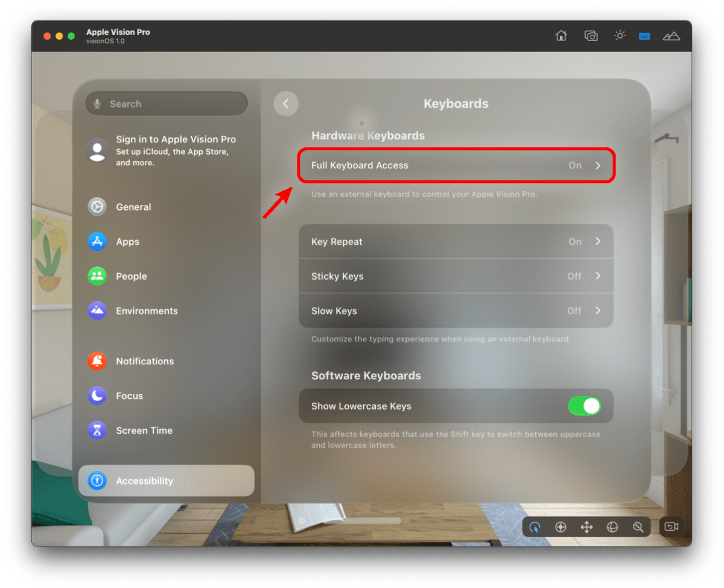Viewport: 724px width, 588px height.
Task: Click the Show Lowercase Keys label
Action: click(361, 406)
